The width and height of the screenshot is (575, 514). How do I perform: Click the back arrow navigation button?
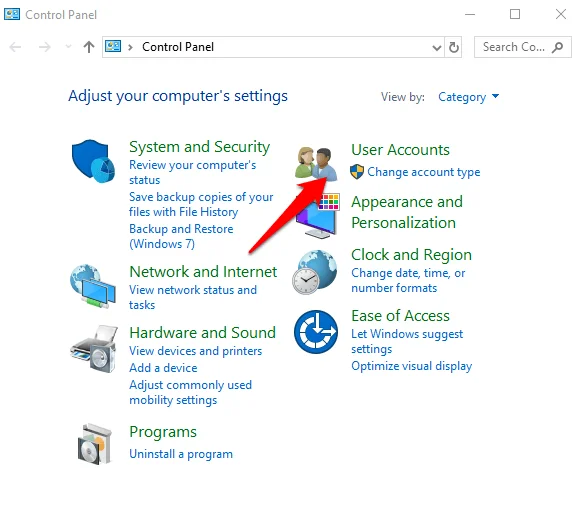tap(15, 47)
